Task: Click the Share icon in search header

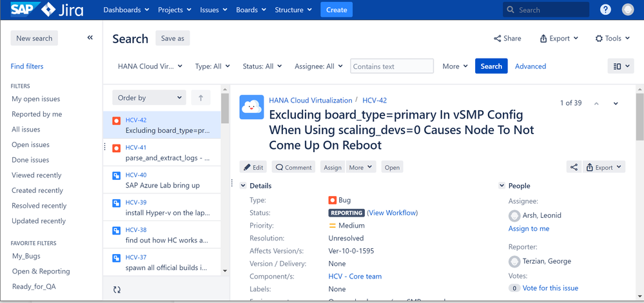Action: (498, 39)
